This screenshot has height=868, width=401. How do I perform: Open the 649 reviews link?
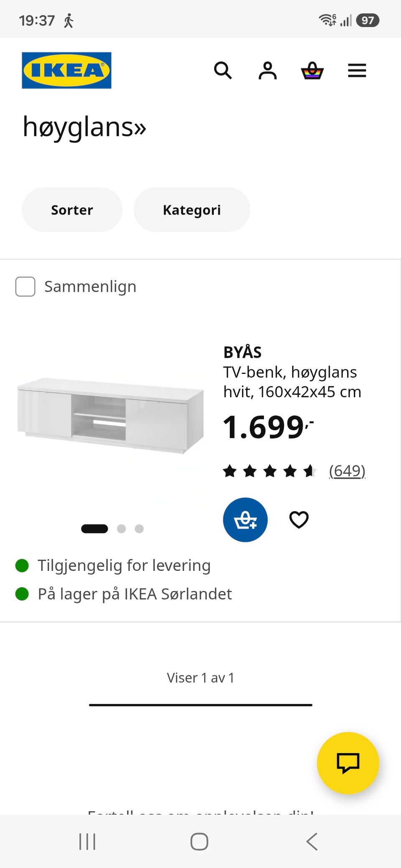pos(347,471)
